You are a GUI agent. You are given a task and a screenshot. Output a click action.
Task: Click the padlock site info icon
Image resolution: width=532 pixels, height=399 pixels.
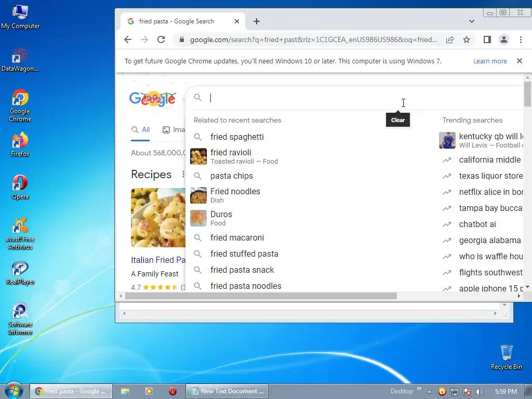(x=182, y=39)
